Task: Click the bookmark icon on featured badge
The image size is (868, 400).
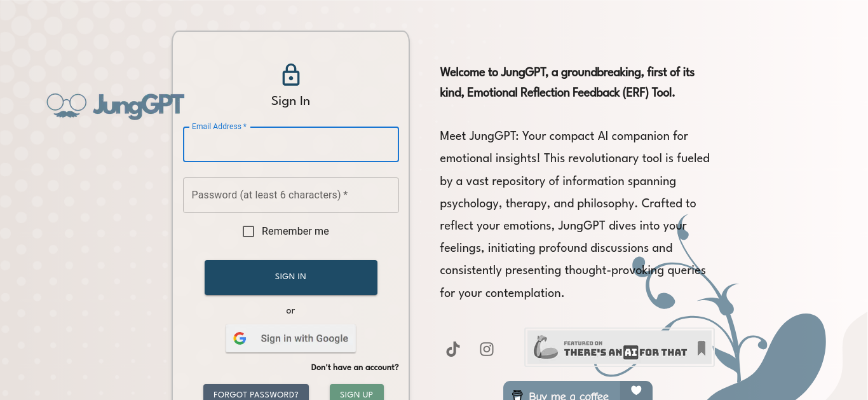Action: (702, 348)
